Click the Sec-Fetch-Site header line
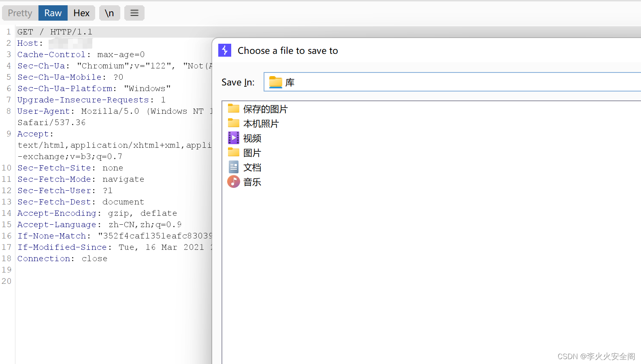This screenshot has height=364, width=641. [x=70, y=168]
